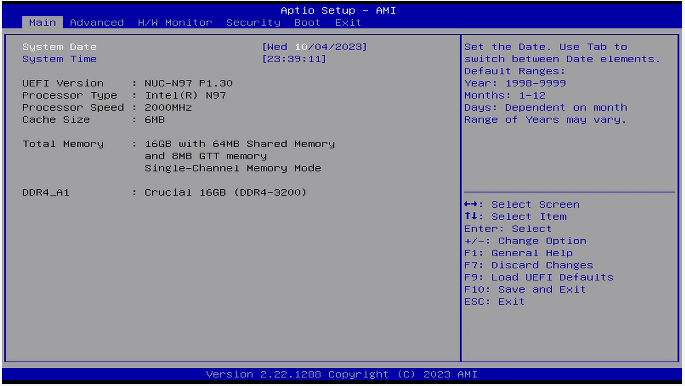Image resolution: width=685 pixels, height=386 pixels.
Task: Click the +/-: Change Option hint
Action: pos(525,241)
